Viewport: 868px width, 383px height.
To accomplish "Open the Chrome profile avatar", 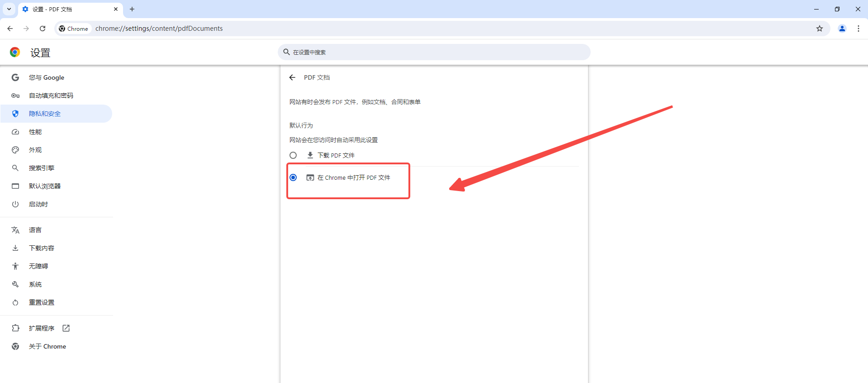I will tap(842, 29).
